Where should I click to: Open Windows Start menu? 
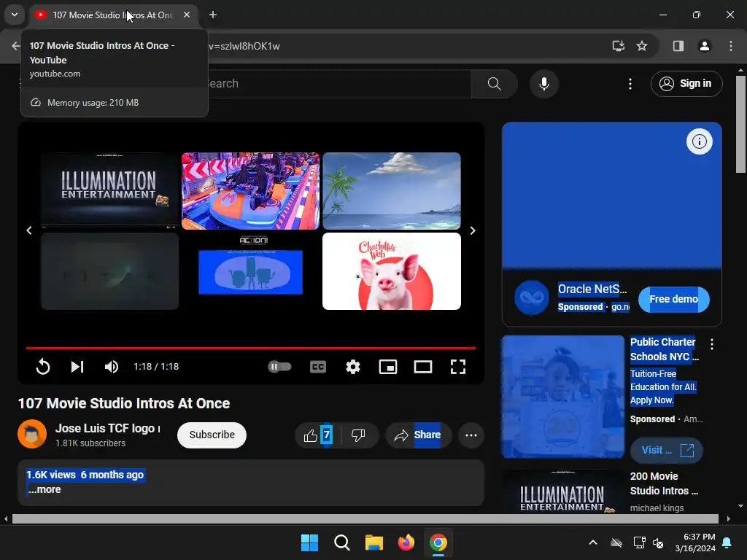[x=309, y=542]
